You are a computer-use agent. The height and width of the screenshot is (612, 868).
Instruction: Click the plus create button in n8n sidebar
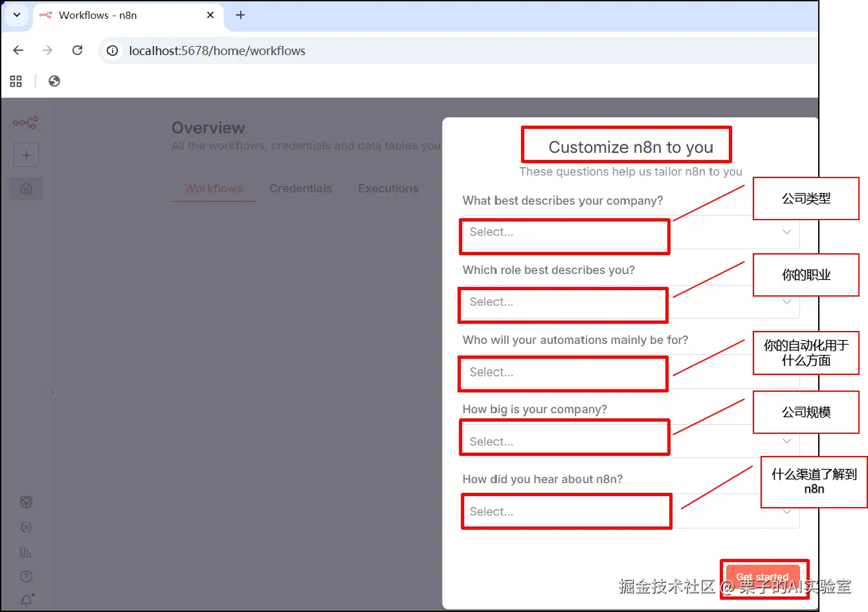tap(26, 155)
